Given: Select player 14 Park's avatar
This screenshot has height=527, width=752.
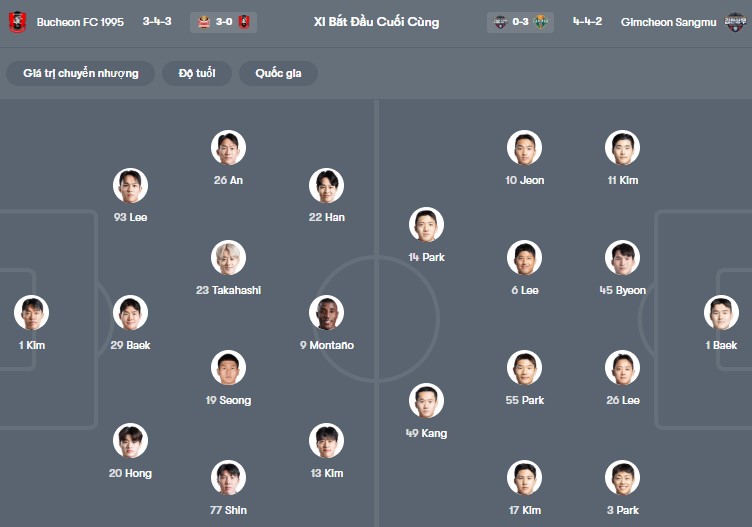Looking at the screenshot, I should (x=426, y=224).
